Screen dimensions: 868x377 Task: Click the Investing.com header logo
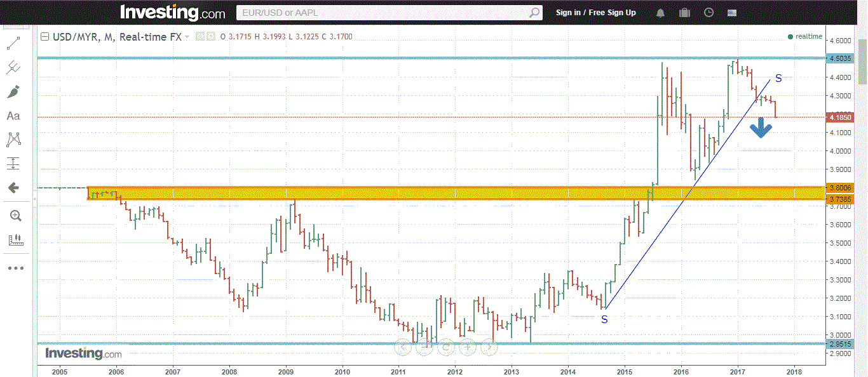pos(172,12)
